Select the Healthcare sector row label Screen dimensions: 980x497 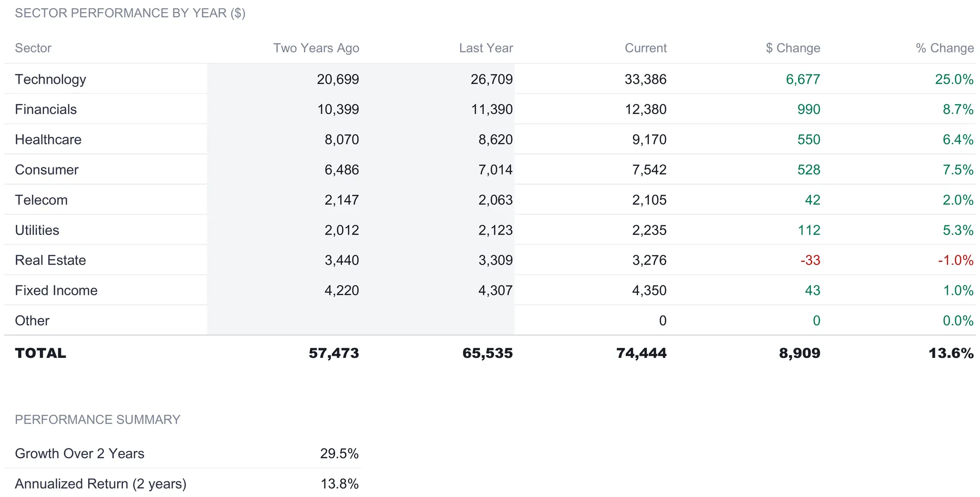pos(48,140)
